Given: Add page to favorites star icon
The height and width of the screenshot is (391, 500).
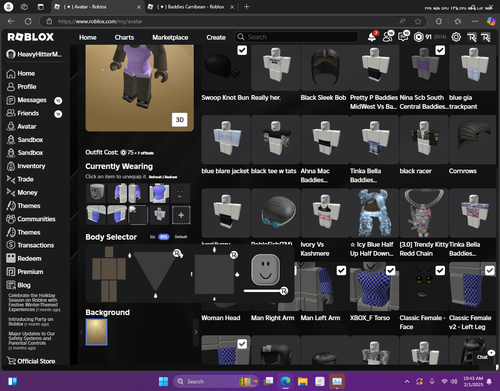Looking at the screenshot, I should point(418,21).
